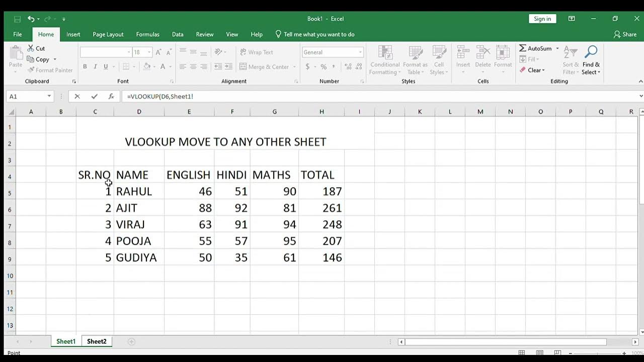This screenshot has height=362, width=644.
Task: Click the Sign in button
Action: 542,19
